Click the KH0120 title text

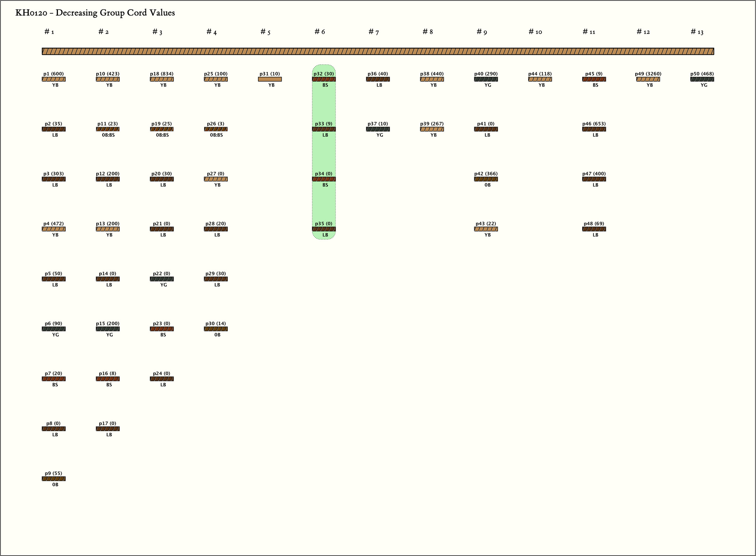pyautogui.click(x=95, y=13)
